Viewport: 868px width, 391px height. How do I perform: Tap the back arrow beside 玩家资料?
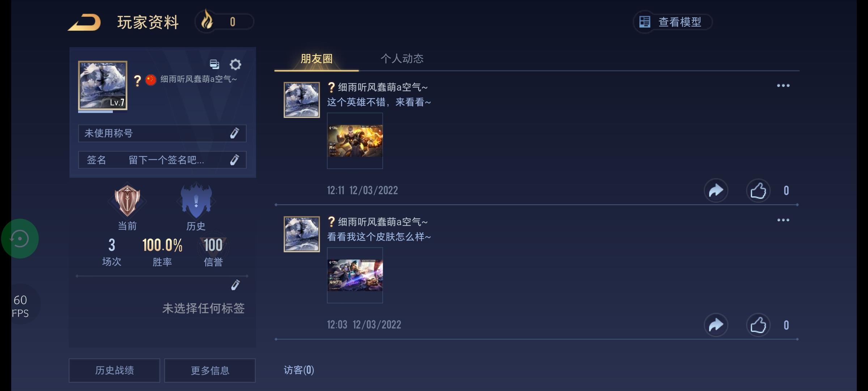click(85, 22)
